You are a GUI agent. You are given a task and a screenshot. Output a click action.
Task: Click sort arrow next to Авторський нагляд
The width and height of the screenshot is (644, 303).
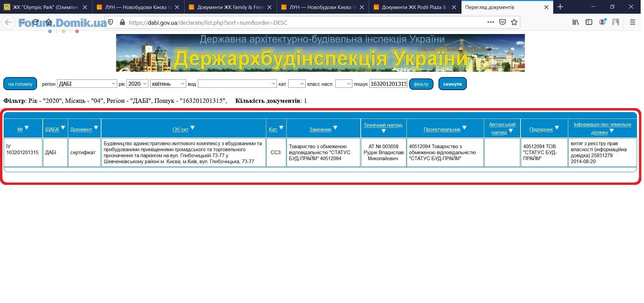coord(511,130)
